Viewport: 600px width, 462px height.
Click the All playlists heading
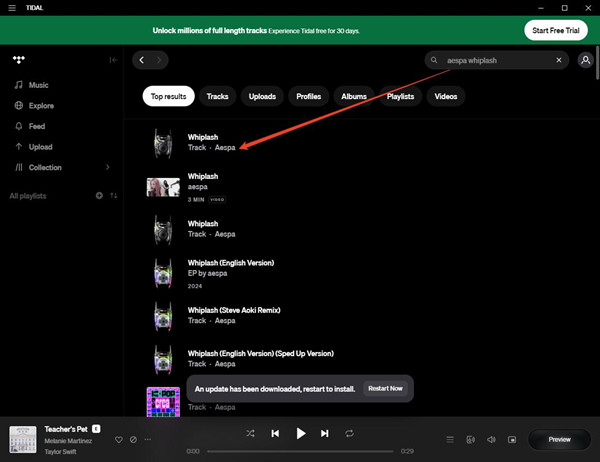(28, 196)
